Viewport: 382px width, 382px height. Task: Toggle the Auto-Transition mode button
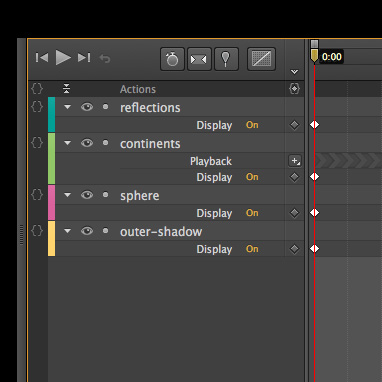click(x=199, y=59)
